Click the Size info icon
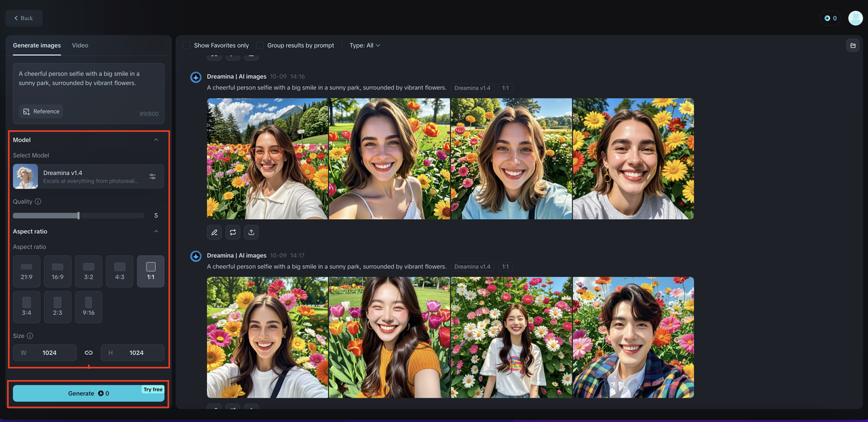The height and width of the screenshot is (422, 868). (x=30, y=336)
